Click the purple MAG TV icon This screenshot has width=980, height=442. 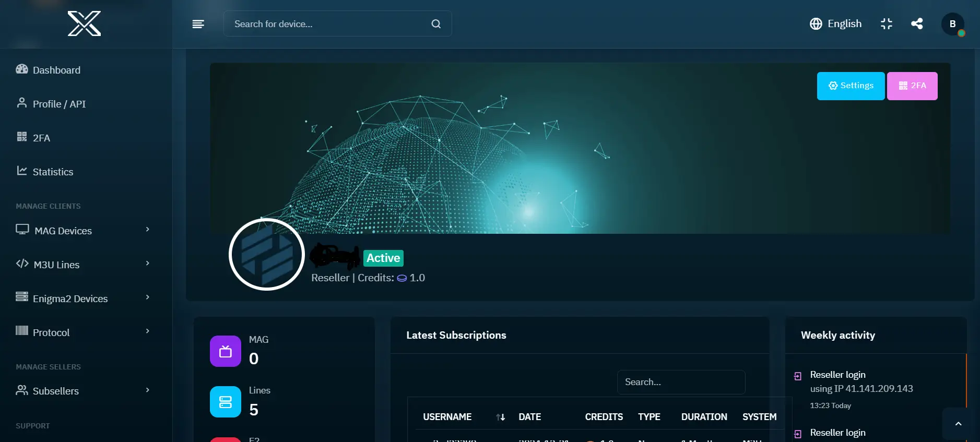tap(226, 351)
